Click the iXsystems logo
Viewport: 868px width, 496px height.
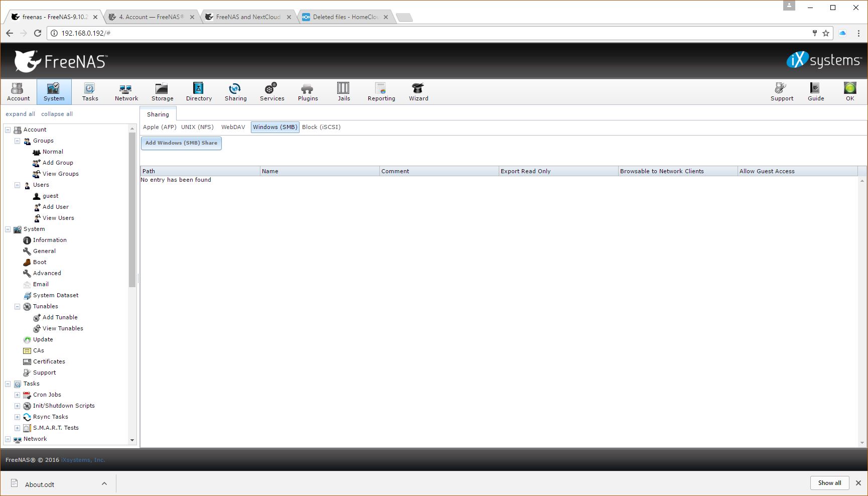click(823, 60)
